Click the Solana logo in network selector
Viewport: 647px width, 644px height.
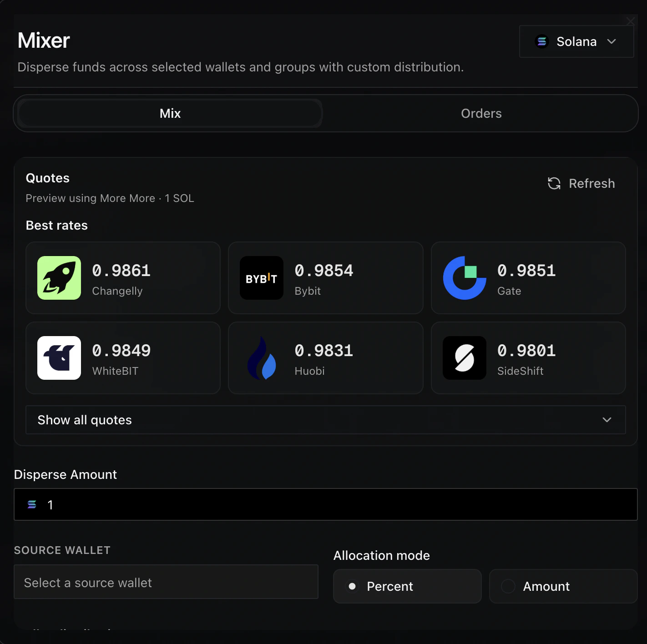(542, 41)
